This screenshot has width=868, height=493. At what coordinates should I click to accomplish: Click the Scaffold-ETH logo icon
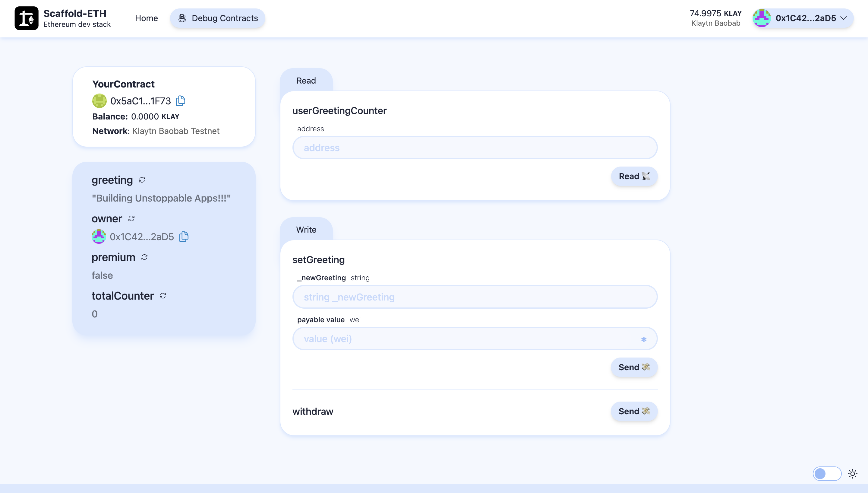[27, 18]
